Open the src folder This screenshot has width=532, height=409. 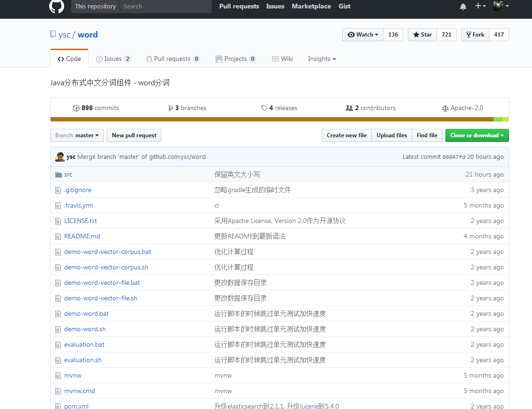68,174
